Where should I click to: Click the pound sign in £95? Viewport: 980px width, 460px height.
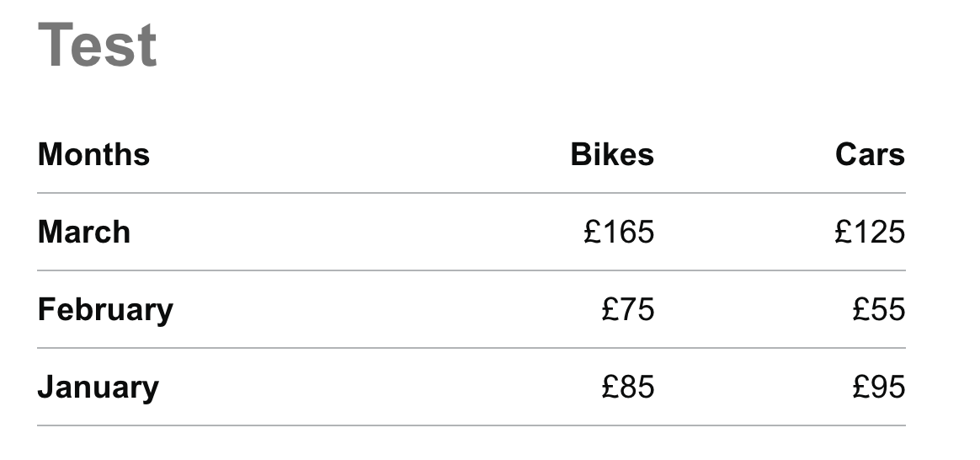tap(862, 388)
